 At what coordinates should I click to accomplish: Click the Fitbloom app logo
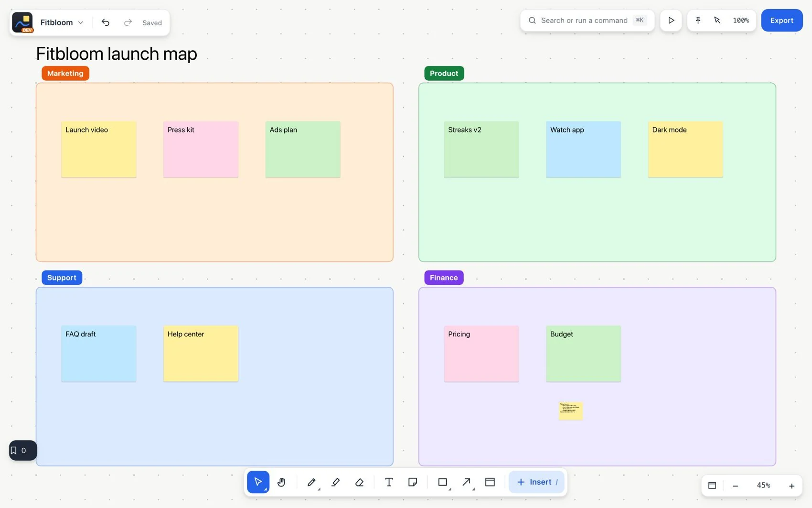click(22, 22)
